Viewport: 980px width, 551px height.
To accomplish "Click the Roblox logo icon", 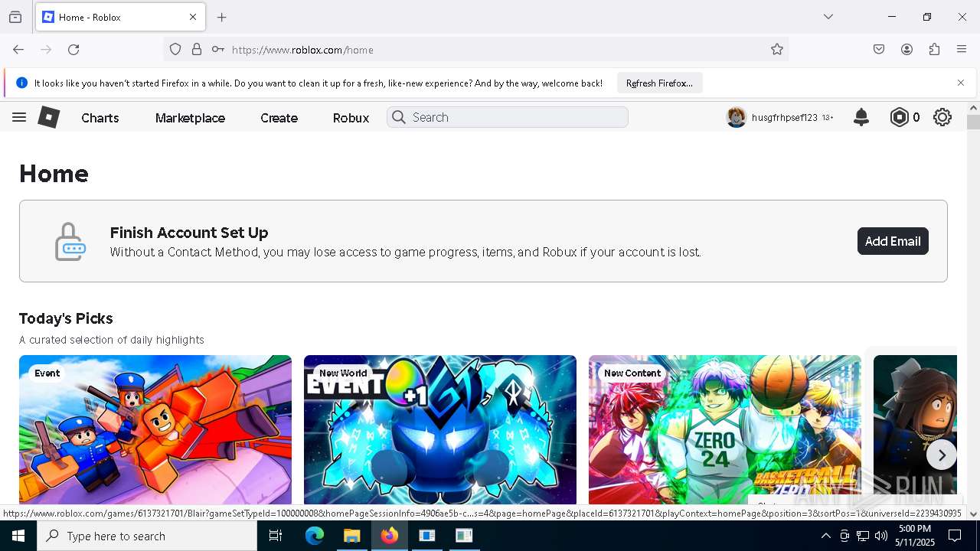I will (49, 117).
